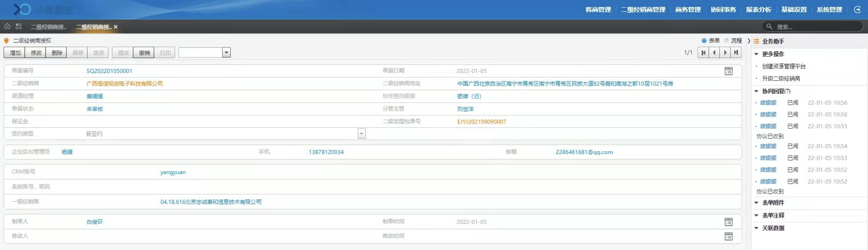This screenshot has height=250, width=868.
Task: Click the 撤销 button
Action: (x=144, y=53)
